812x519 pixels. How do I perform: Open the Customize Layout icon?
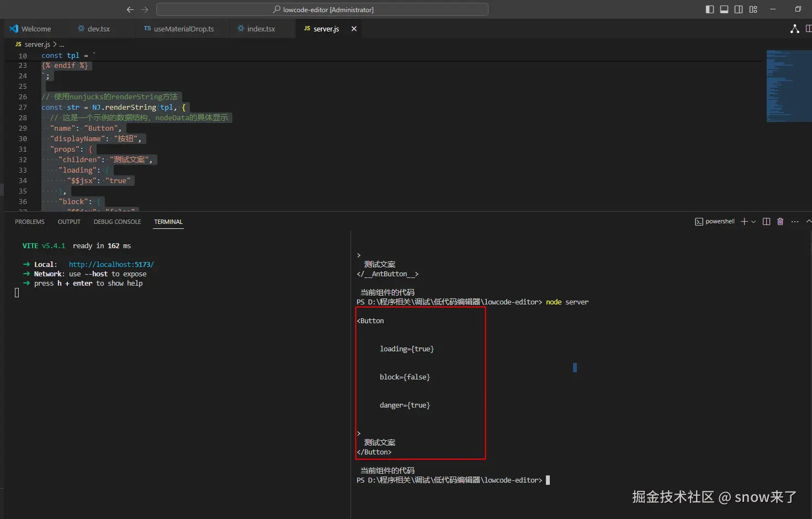point(753,9)
